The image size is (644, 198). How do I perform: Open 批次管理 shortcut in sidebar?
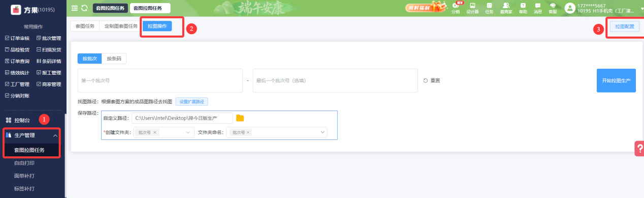click(x=49, y=38)
